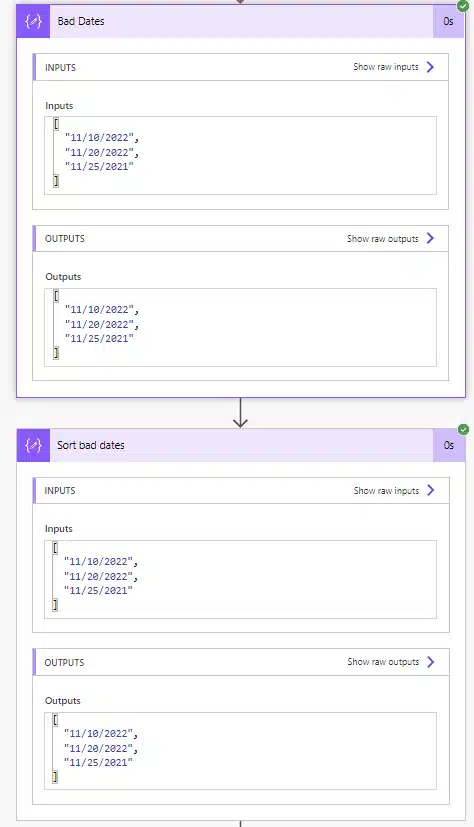
Task: Click Show raw outputs in Sort bad dates
Action: 383,662
